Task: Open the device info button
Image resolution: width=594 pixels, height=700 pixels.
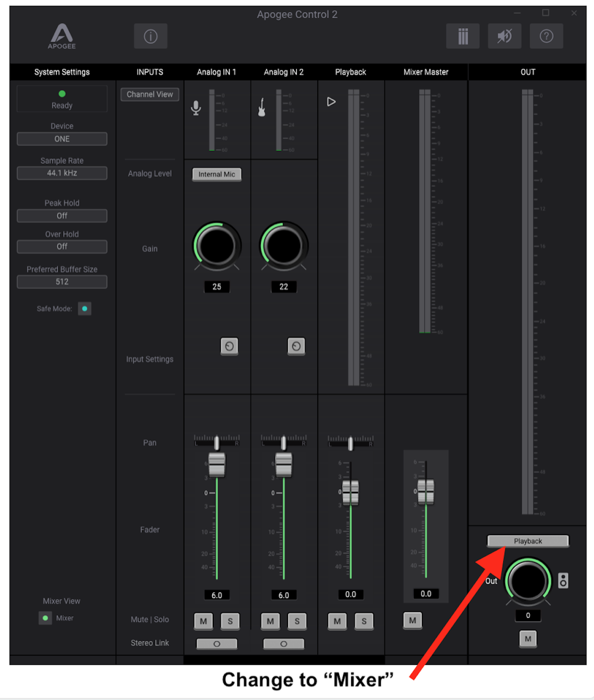Action: pos(151,36)
